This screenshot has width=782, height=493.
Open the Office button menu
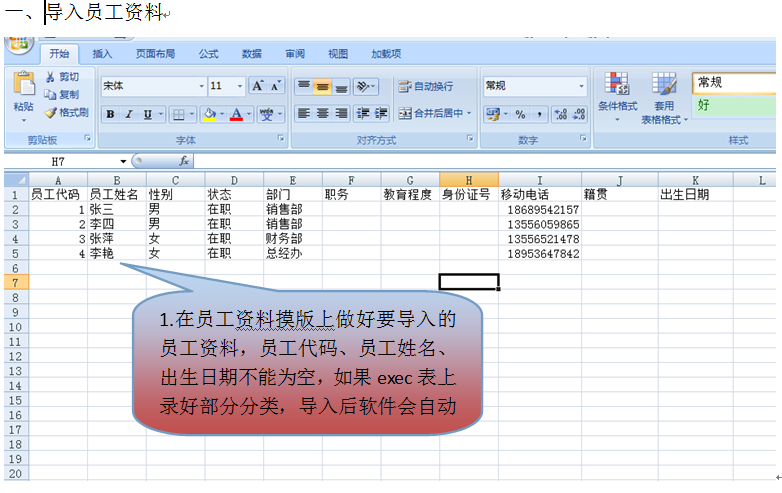point(19,45)
